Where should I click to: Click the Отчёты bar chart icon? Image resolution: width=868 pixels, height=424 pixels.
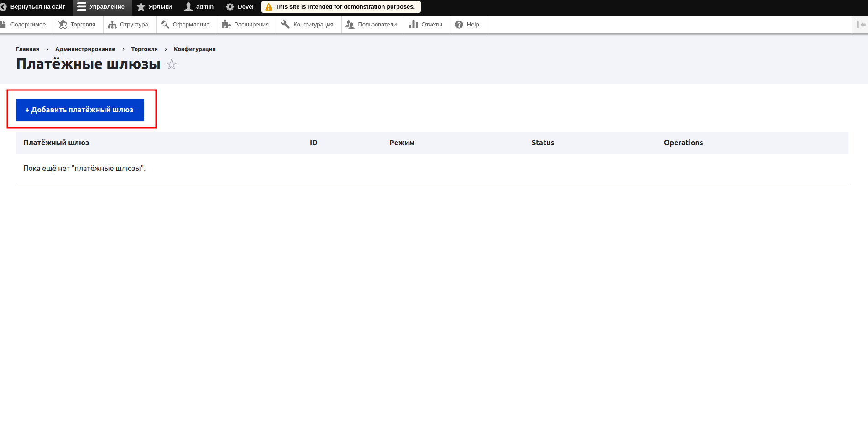413,25
